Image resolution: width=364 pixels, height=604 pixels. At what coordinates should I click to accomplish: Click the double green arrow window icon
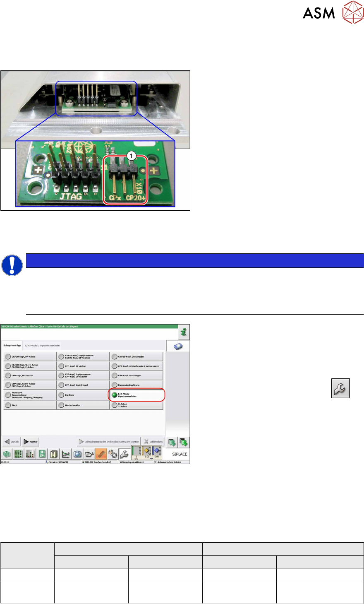tap(184, 442)
